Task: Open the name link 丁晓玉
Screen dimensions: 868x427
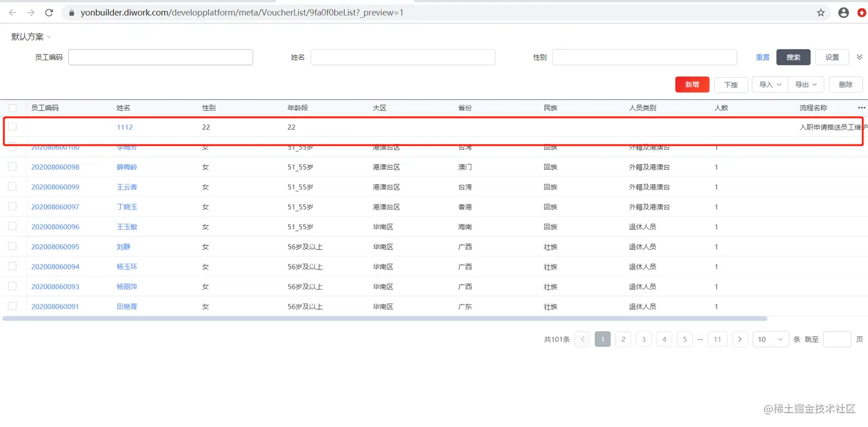Action: (127, 207)
